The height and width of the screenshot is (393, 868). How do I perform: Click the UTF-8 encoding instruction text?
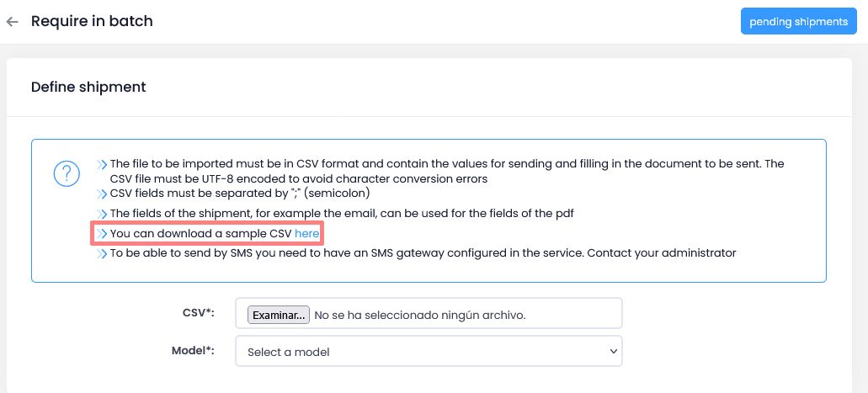[299, 178]
